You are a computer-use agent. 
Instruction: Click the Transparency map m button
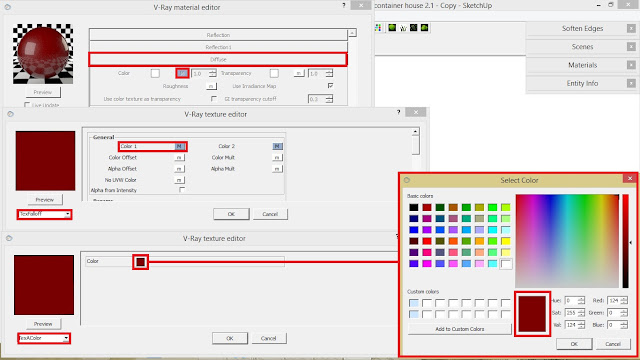[299, 73]
